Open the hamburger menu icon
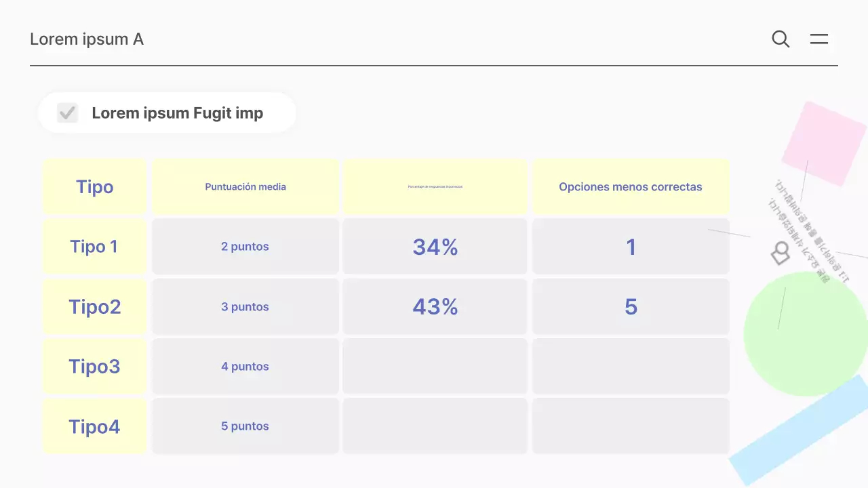 819,39
